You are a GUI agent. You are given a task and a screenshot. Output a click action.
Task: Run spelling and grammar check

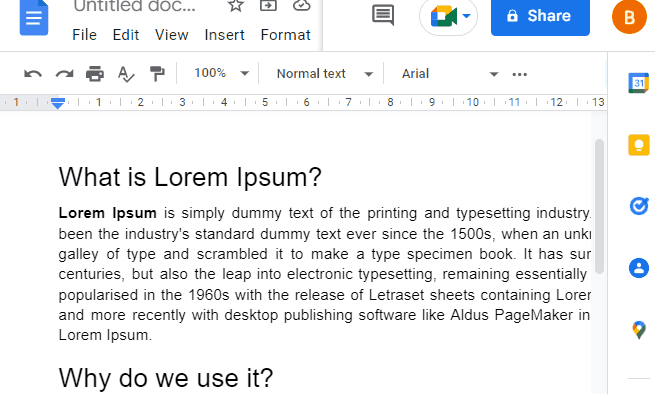coord(126,74)
